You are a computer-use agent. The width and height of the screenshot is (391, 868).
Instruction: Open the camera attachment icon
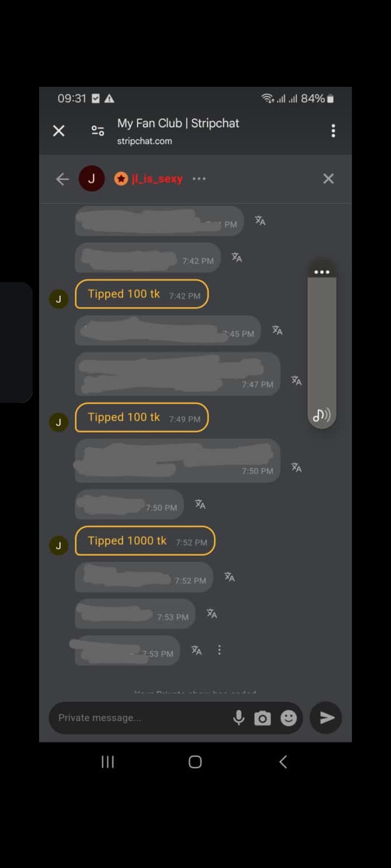tap(262, 718)
